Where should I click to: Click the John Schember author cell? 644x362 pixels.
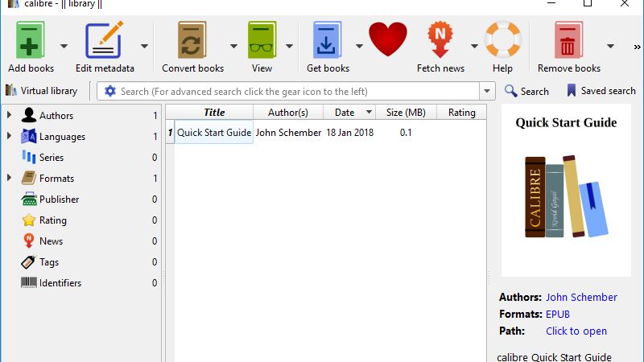(x=288, y=132)
